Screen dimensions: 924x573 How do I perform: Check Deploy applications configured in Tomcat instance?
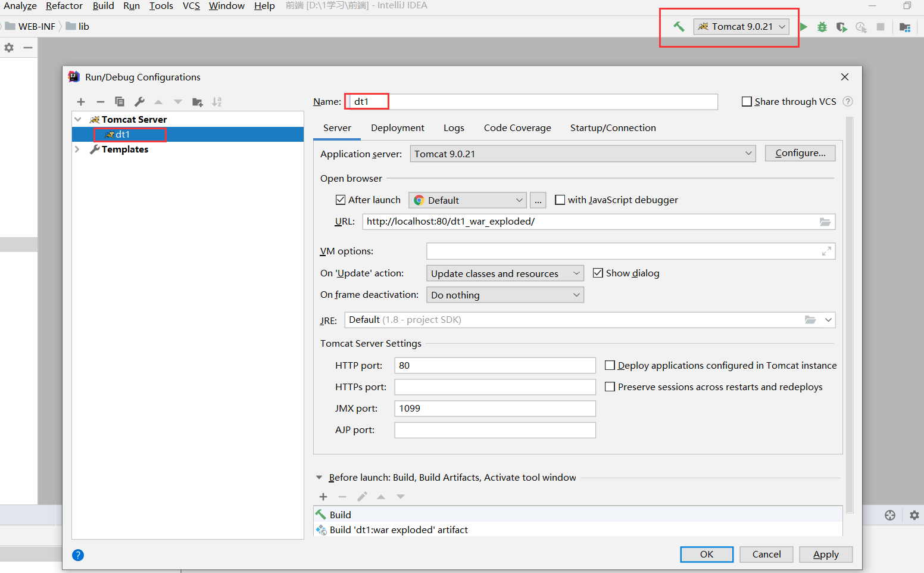tap(610, 365)
